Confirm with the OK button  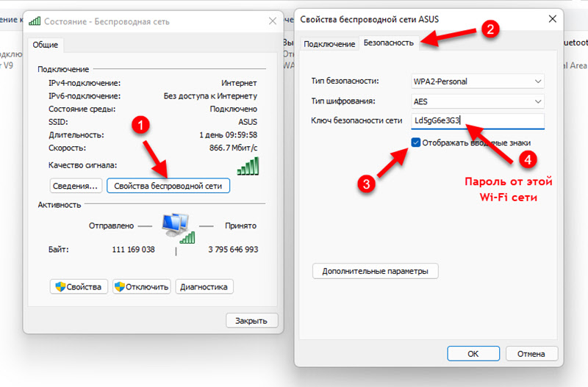tap(473, 353)
